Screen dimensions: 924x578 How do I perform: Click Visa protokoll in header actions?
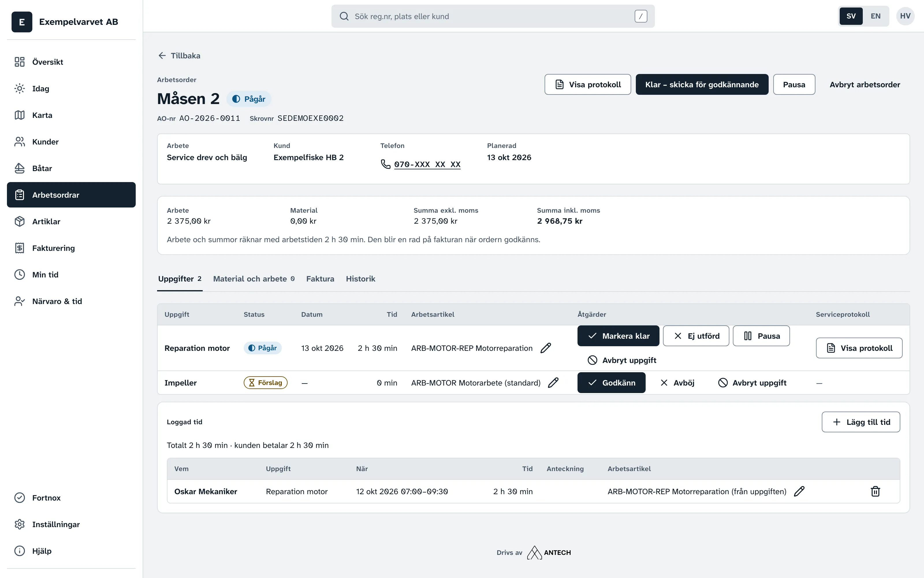click(588, 84)
